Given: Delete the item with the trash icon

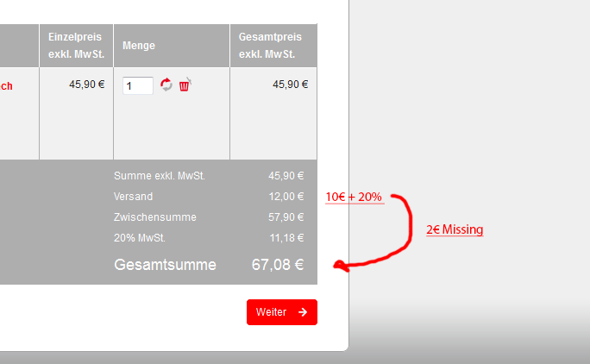Looking at the screenshot, I should tap(185, 85).
